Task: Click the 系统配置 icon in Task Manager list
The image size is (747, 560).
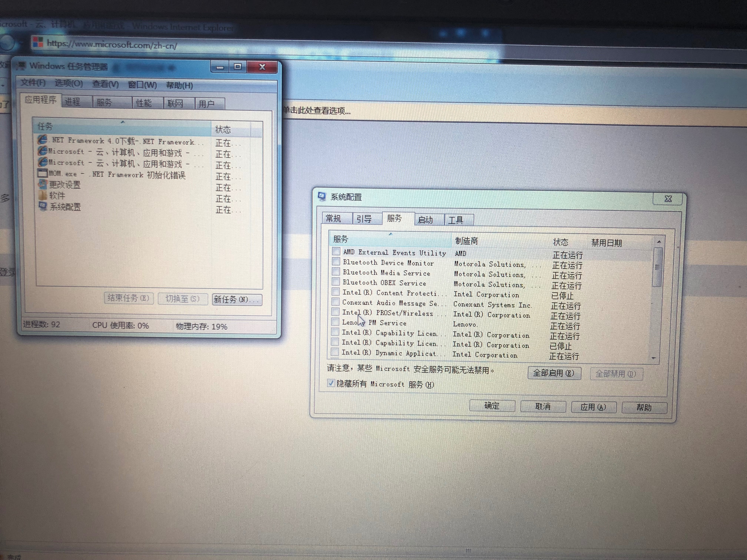Action: (x=43, y=206)
